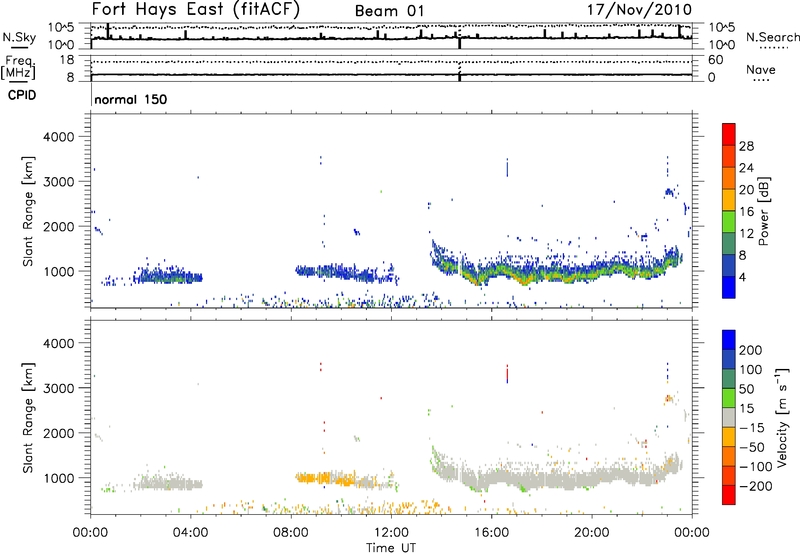Click the "16" label on Power colorbar
800x554 pixels.
(746, 212)
